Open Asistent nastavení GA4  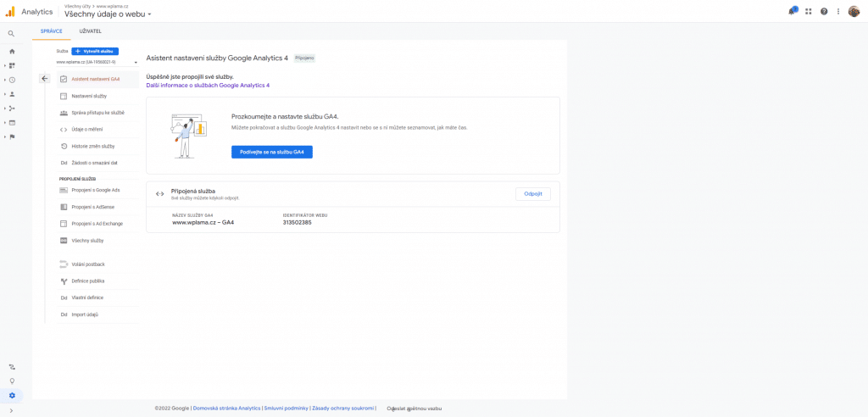click(98, 79)
